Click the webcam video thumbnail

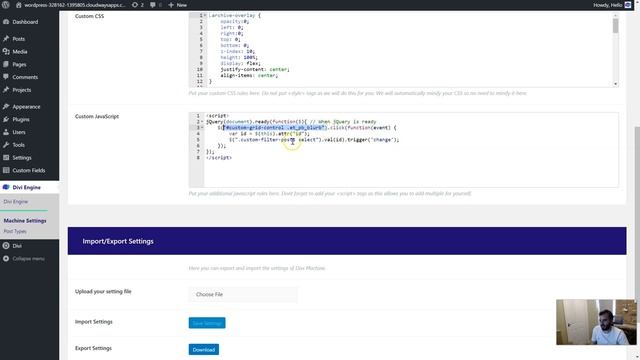[596, 322]
